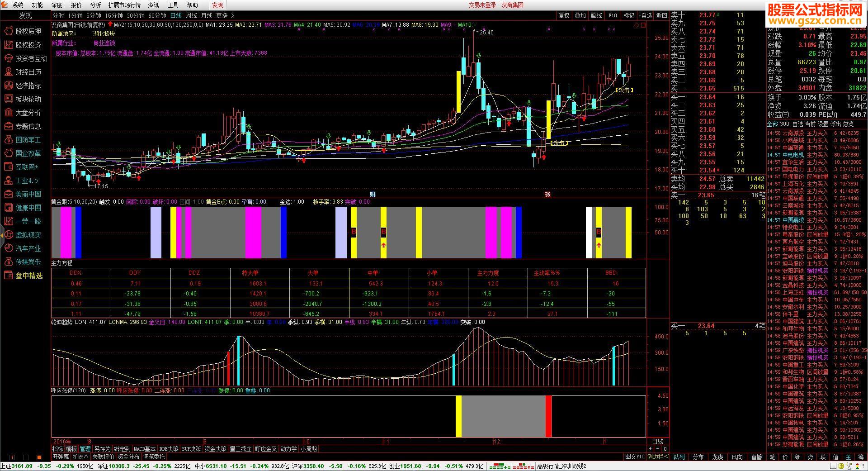868x471 pixels.
Task: Switch to 1分钟 period
Action: (x=75, y=15)
